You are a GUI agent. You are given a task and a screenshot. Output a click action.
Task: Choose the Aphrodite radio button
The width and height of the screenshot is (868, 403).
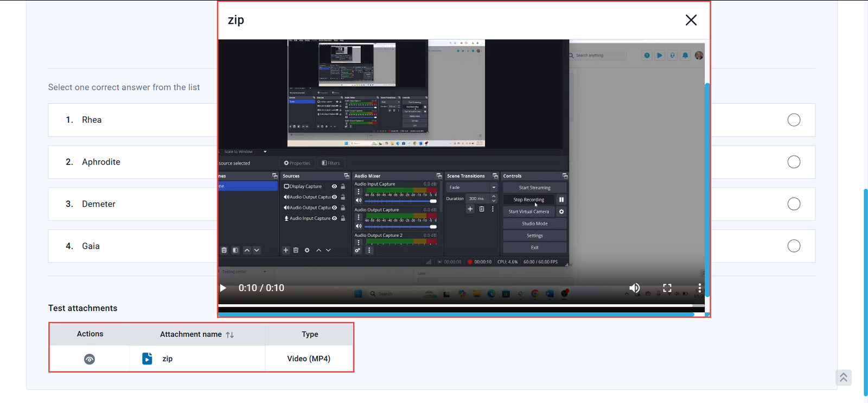[793, 162]
